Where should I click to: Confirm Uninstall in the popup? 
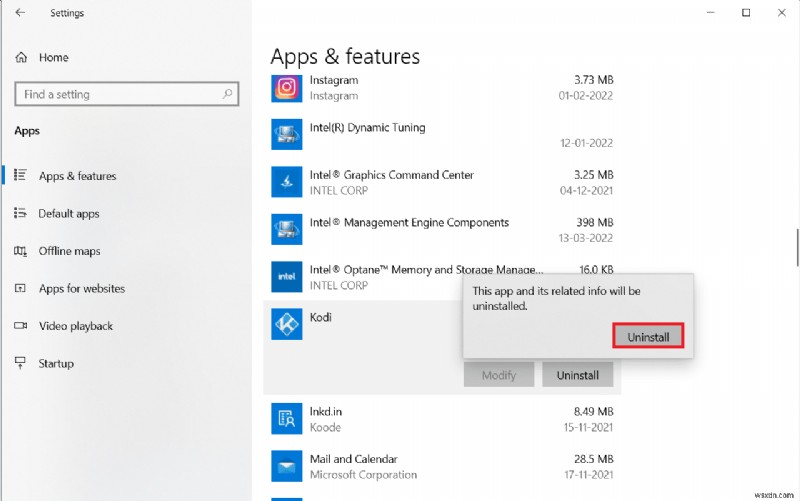tap(648, 337)
